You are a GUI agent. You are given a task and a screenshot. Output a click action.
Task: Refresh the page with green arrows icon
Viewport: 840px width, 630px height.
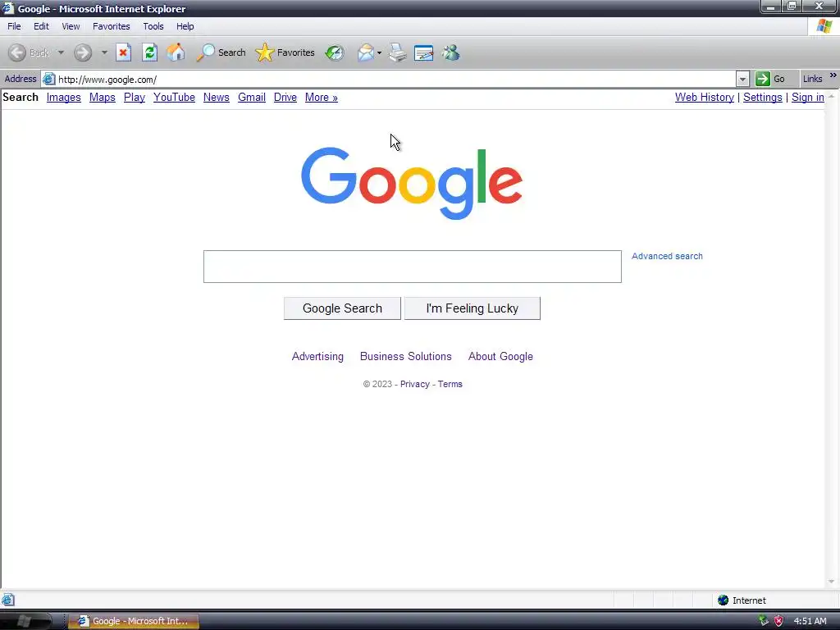coord(149,52)
